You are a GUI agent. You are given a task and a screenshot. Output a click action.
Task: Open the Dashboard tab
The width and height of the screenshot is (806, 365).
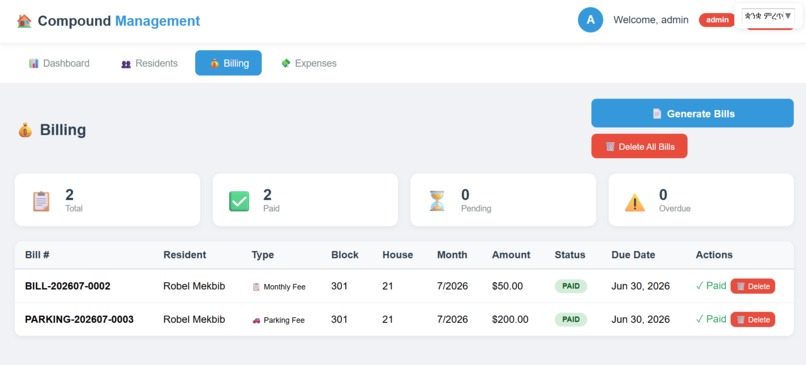point(59,63)
